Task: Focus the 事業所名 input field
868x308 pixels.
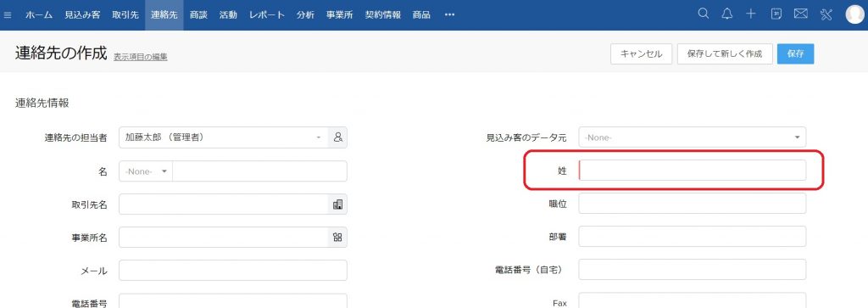Action: (x=224, y=238)
